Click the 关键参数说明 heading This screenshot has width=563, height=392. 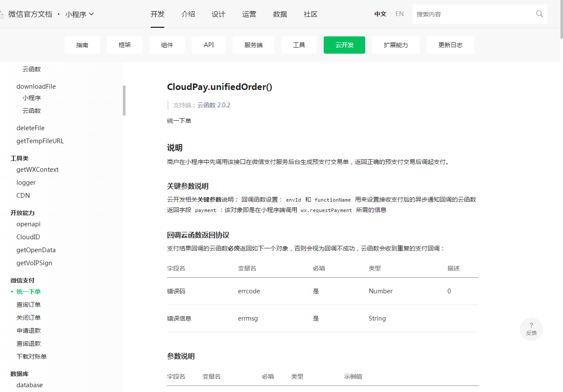[188, 186]
